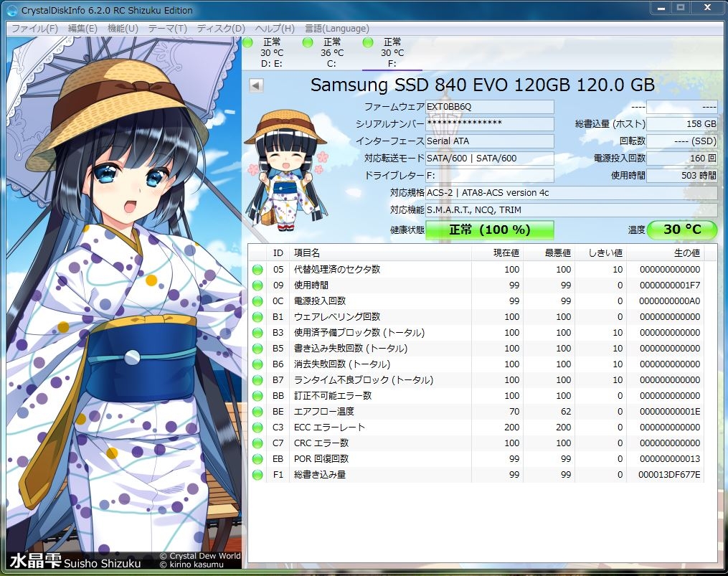
Task: Click the status circle of row B6
Action: [x=257, y=364]
